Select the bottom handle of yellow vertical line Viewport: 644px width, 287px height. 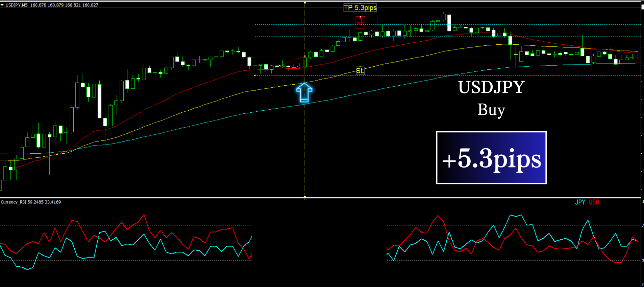coord(305,196)
